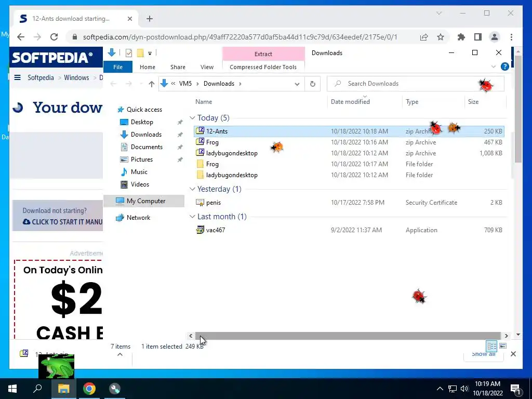
Task: Click the network tray icon
Action: tap(453, 389)
